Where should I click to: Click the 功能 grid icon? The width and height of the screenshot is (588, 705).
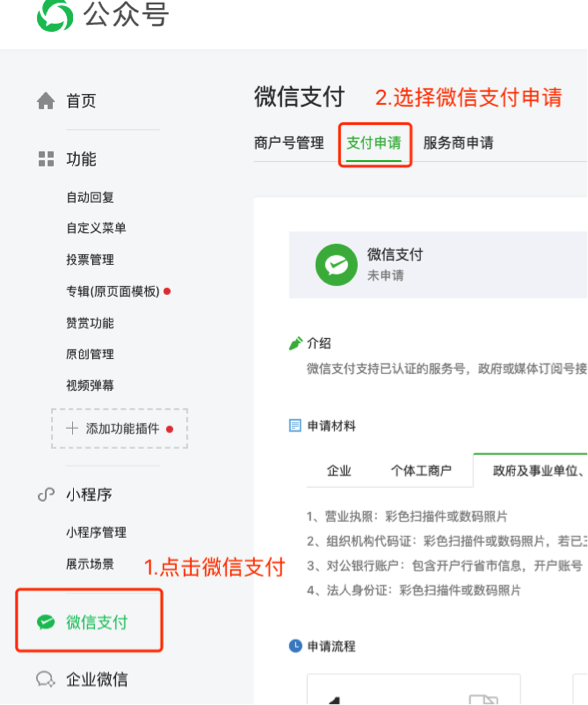pos(46,159)
